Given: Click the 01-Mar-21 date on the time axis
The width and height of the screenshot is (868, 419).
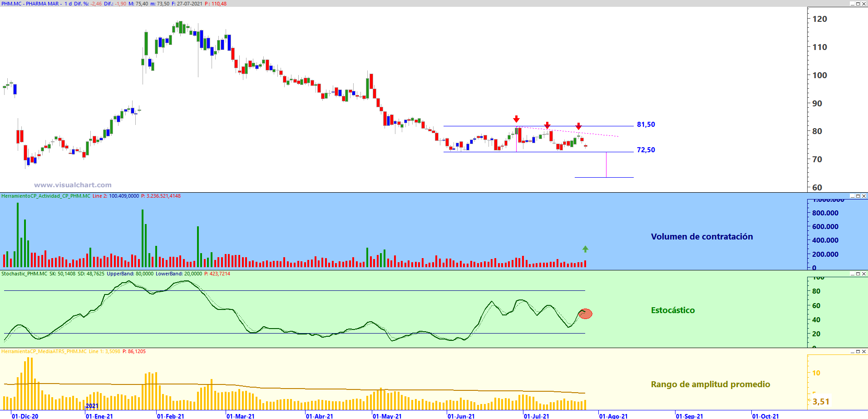Looking at the screenshot, I should pyautogui.click(x=241, y=416).
